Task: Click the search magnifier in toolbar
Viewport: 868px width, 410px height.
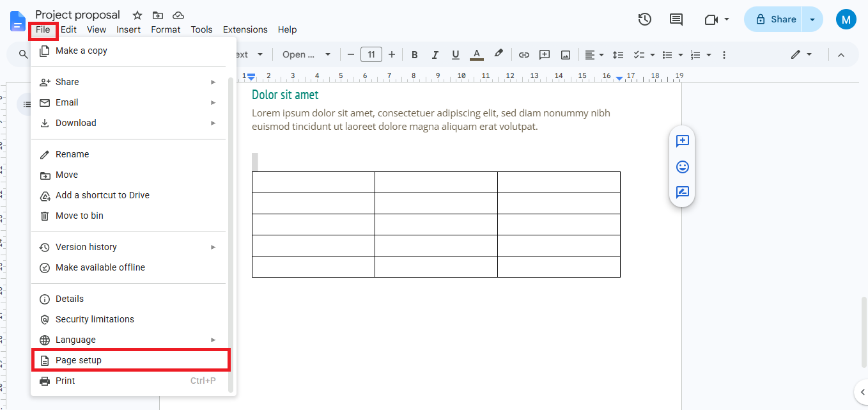Action: (x=24, y=55)
